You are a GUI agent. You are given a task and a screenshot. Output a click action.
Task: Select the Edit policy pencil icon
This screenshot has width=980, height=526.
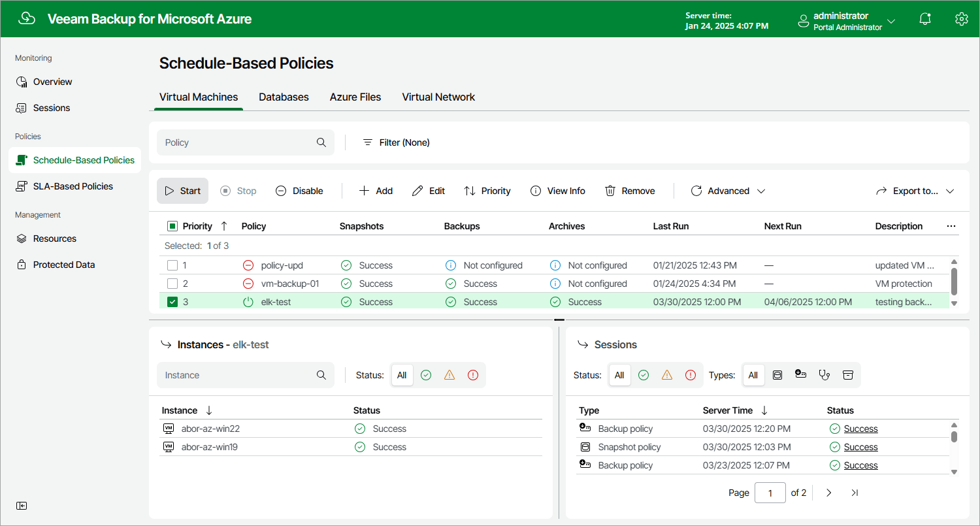(x=418, y=190)
